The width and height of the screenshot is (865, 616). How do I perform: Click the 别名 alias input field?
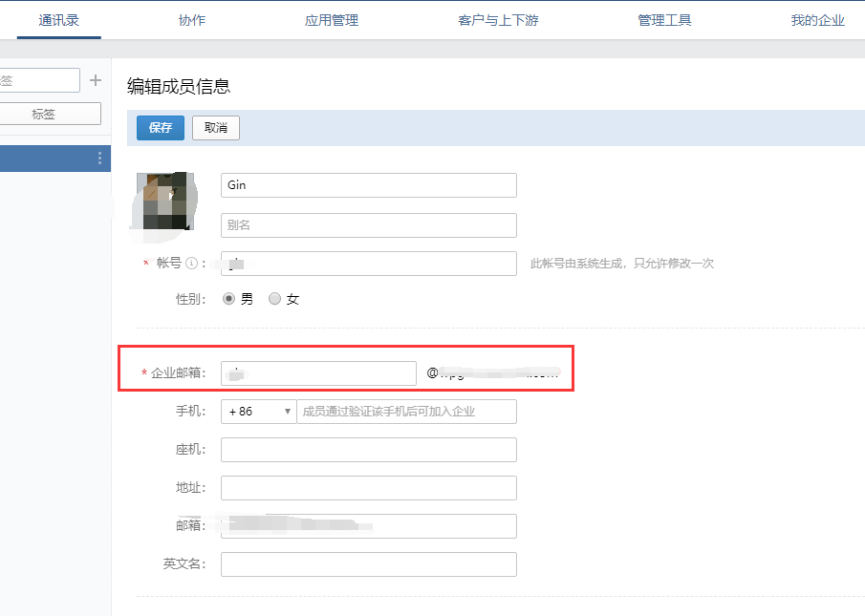[368, 225]
